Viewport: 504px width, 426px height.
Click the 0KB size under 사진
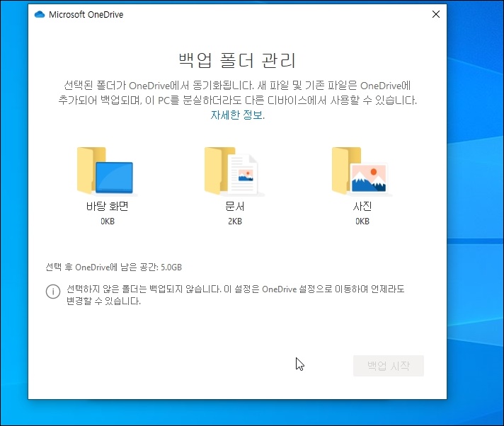[x=362, y=221]
